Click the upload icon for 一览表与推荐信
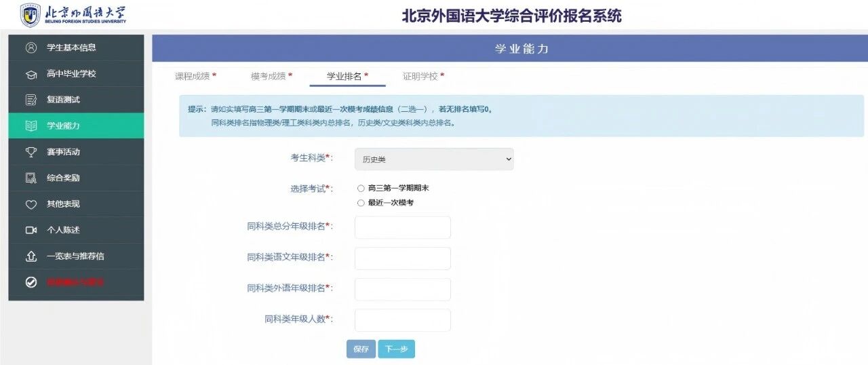The height and width of the screenshot is (365, 868). [31, 256]
